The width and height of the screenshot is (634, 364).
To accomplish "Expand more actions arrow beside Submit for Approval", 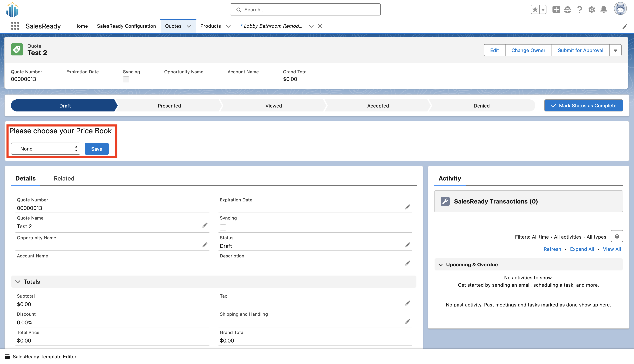I will [615, 50].
